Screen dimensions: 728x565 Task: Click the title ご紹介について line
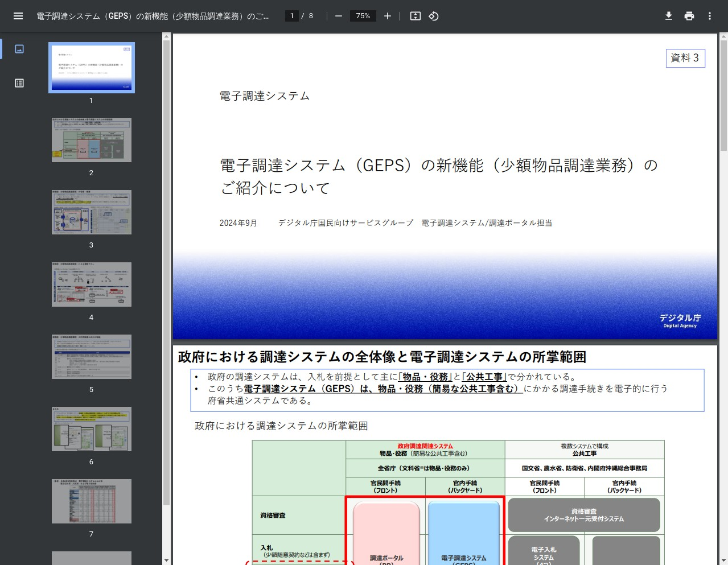click(275, 188)
